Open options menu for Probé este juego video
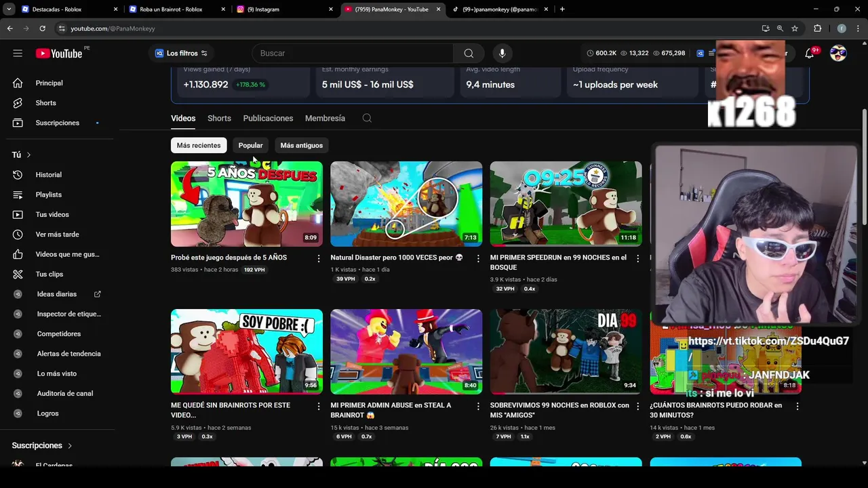 pos(319,258)
